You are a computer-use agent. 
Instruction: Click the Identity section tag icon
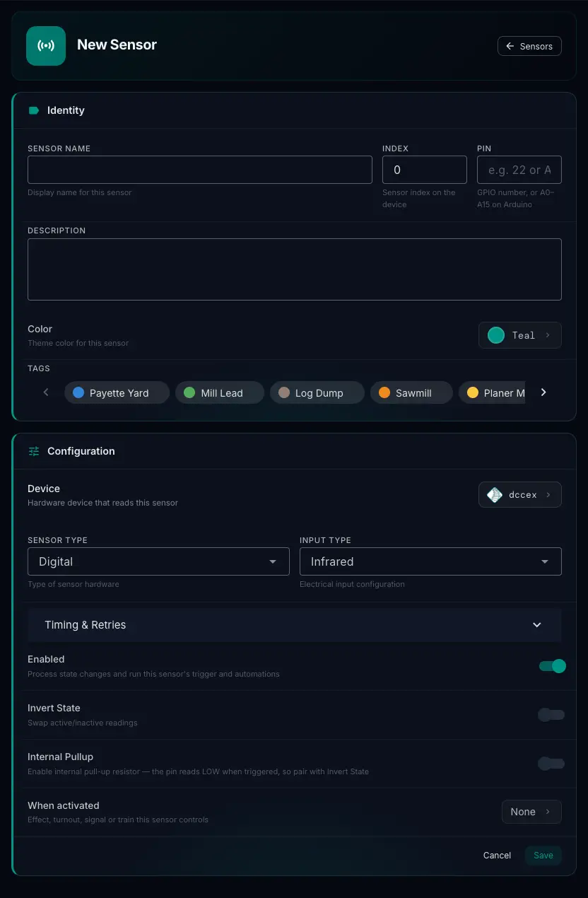(33, 110)
